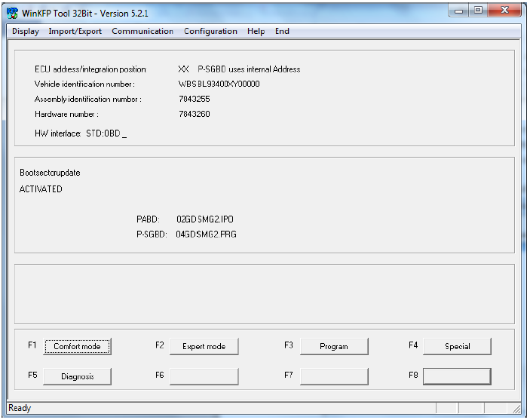Select the VIN value WBSBL93400XY00000
The width and height of the screenshot is (530, 420).
coord(219,84)
